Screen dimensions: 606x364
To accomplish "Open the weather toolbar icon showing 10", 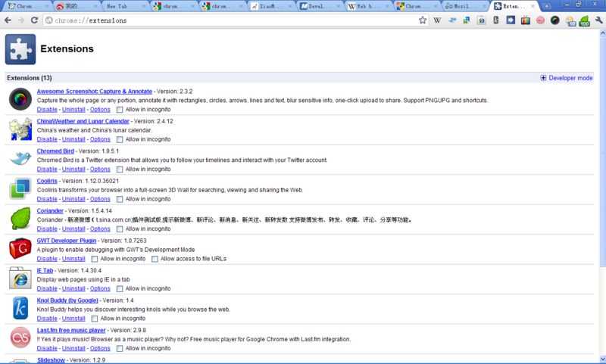I will [570, 21].
